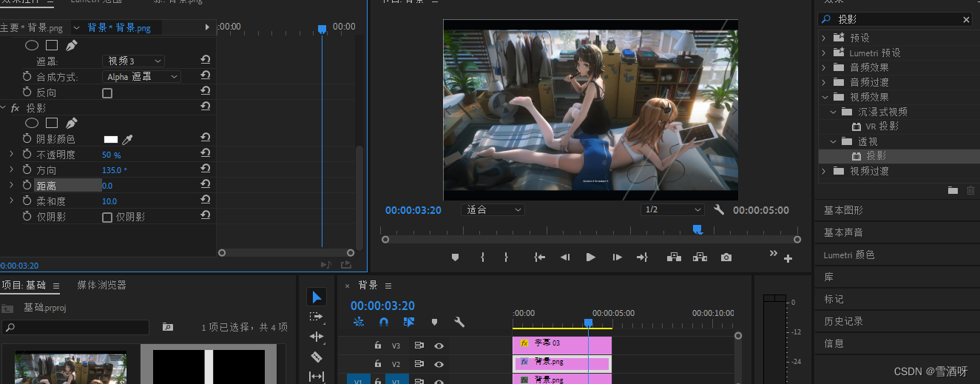Open the 背景 timeline panel menu
980x384 pixels.
coord(388,285)
